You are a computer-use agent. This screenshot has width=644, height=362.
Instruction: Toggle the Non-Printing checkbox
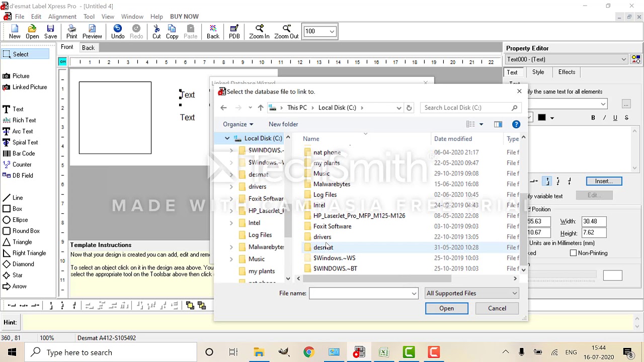[x=573, y=253]
